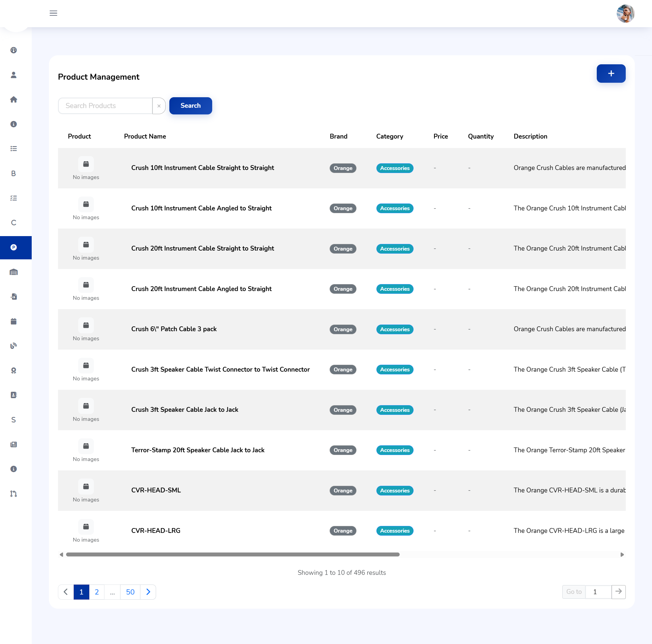Screen dimensions: 652x644
Task: Select the CVR-HEAD-LRG product name
Action: [155, 530]
